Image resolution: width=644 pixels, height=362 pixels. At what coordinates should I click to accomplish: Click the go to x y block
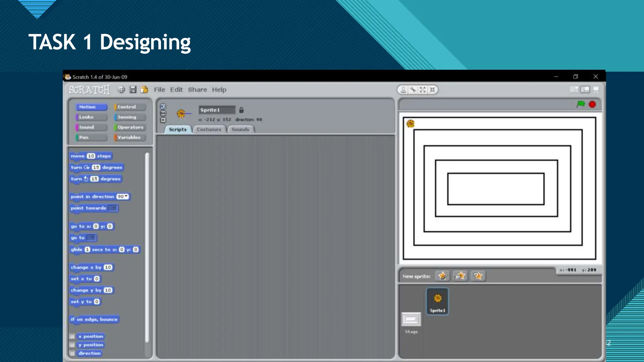tap(92, 226)
